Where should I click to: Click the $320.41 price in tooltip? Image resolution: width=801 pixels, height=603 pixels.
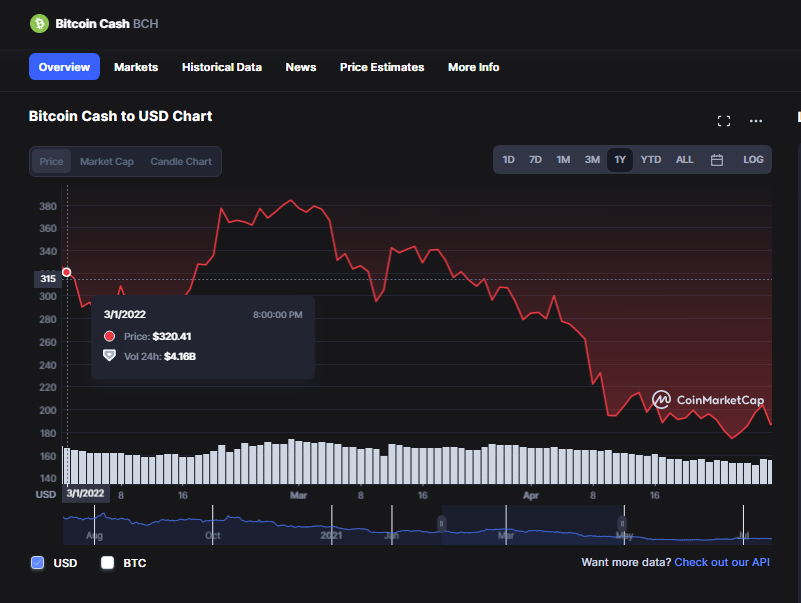pyautogui.click(x=172, y=336)
